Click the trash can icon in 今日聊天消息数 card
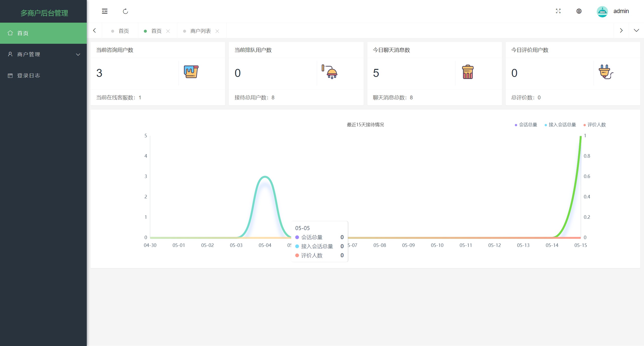 [468, 72]
